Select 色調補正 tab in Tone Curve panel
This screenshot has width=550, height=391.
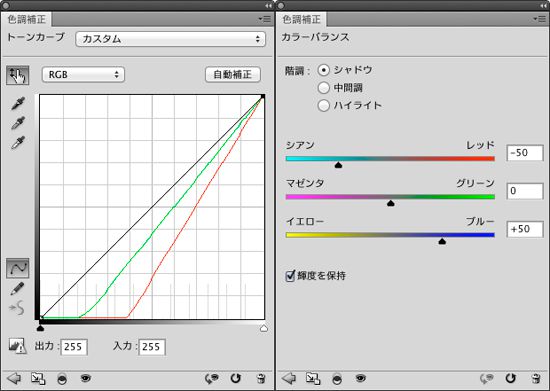point(27,19)
